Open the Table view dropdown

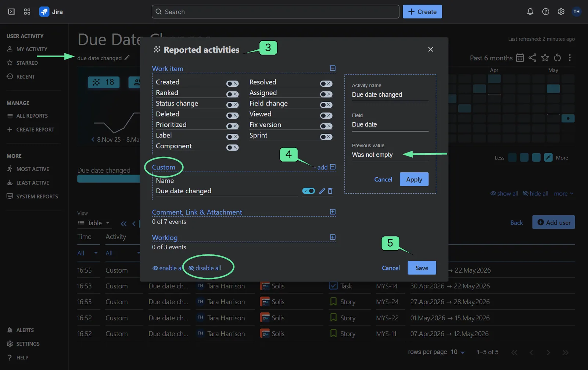pos(94,223)
